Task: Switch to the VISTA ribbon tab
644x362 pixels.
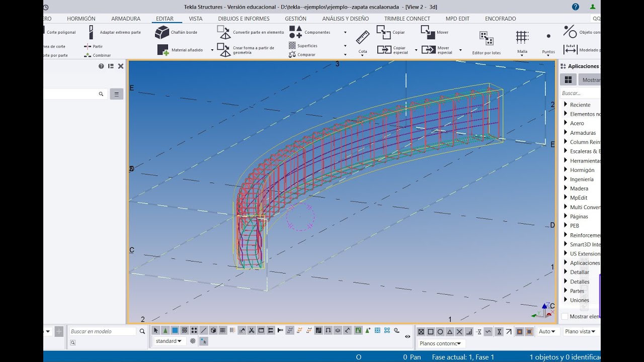Action: pos(196,19)
